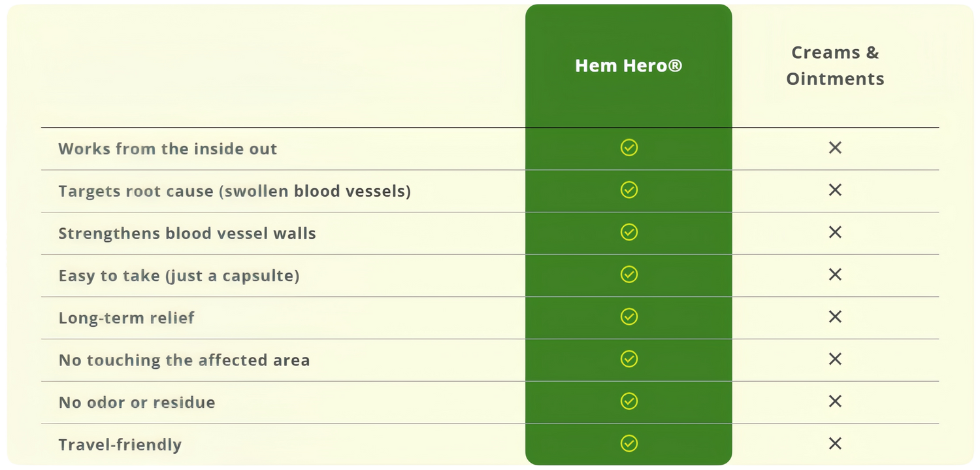Click the X mark for Targets root cause
The width and height of the screenshot is (980, 470).
tap(834, 190)
